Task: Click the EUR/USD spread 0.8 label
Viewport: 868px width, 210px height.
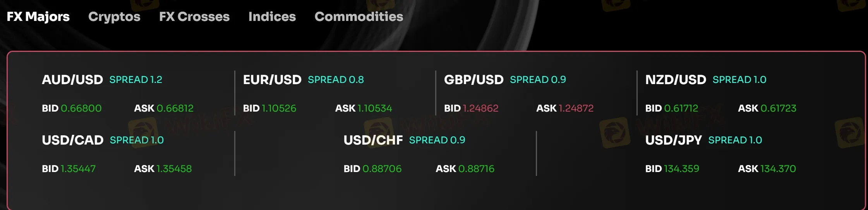Action: (336, 80)
